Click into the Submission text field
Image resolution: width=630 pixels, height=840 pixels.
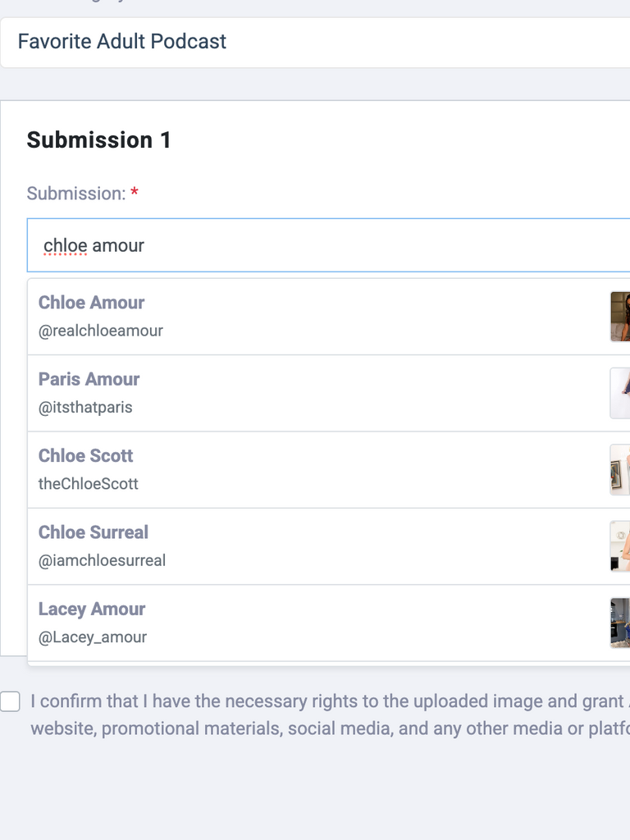(329, 245)
